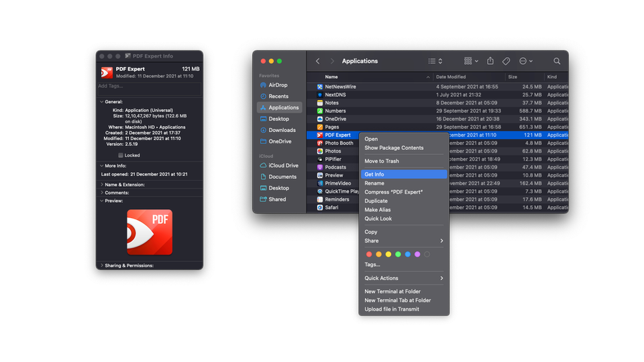Select the NetNewsWire app icon
Screen dimensions: 644x362
point(320,86)
